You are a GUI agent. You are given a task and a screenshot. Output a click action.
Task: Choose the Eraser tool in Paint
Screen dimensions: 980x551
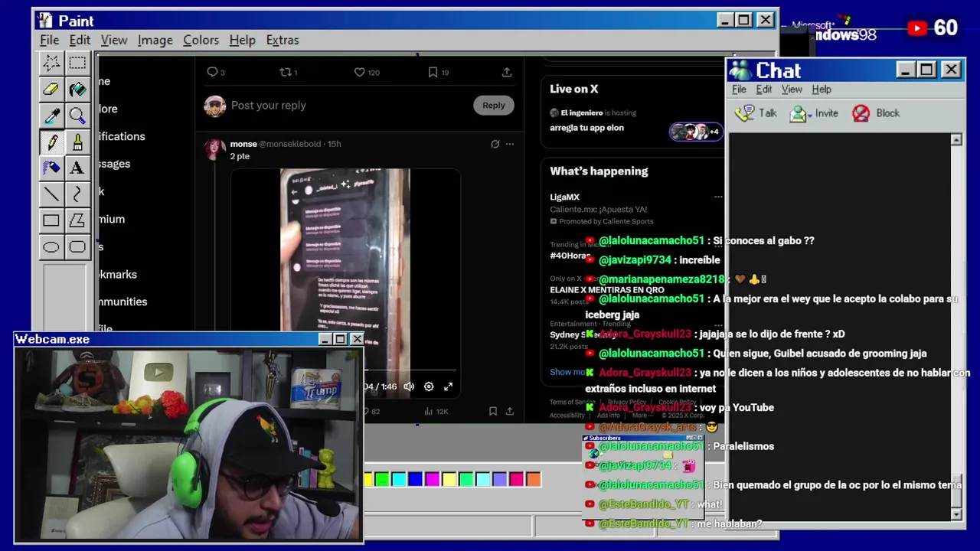tap(51, 90)
